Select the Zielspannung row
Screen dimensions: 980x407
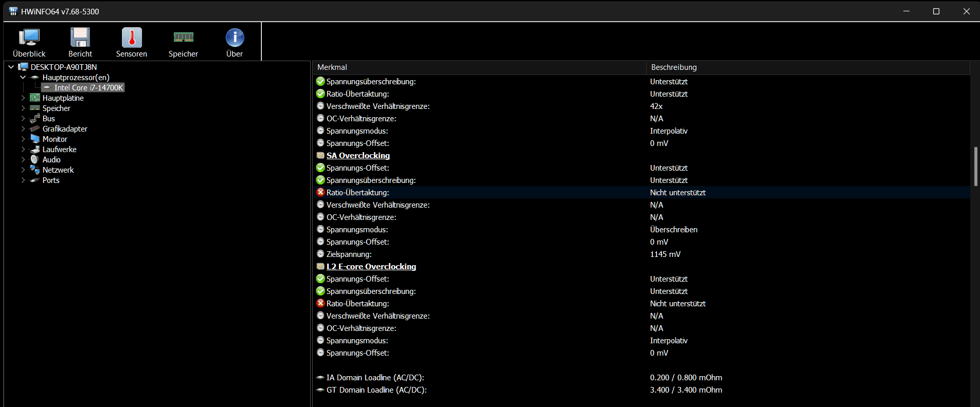[x=641, y=254]
